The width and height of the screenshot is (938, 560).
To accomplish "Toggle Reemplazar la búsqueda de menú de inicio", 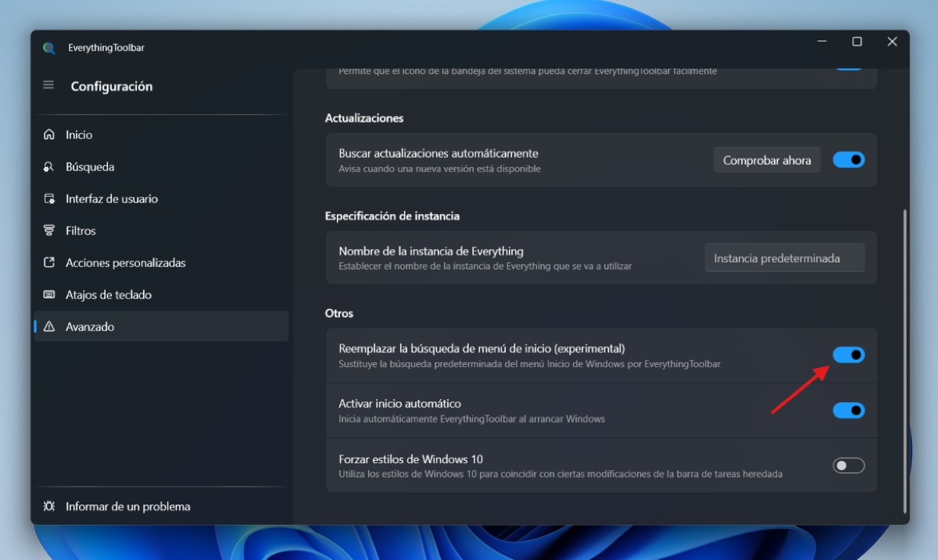I will coord(849,355).
